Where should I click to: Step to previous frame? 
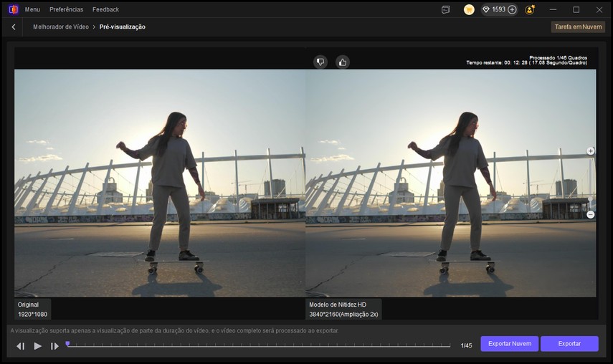(x=20, y=346)
